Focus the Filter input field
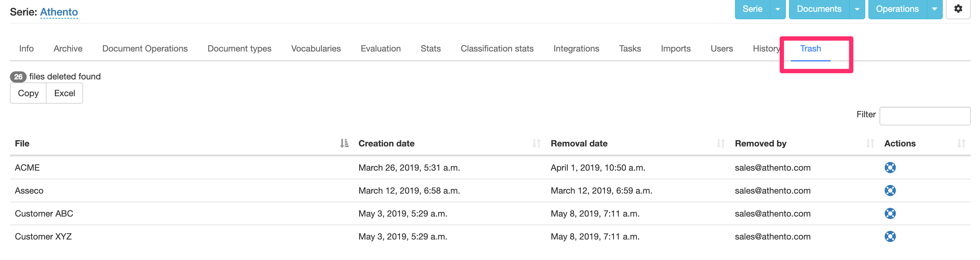Screen dimensions: 980x260 [925, 116]
